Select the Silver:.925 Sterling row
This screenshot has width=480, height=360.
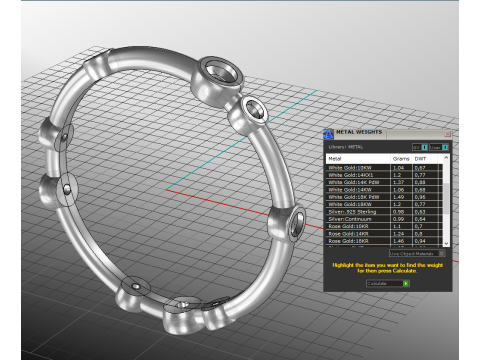384,212
